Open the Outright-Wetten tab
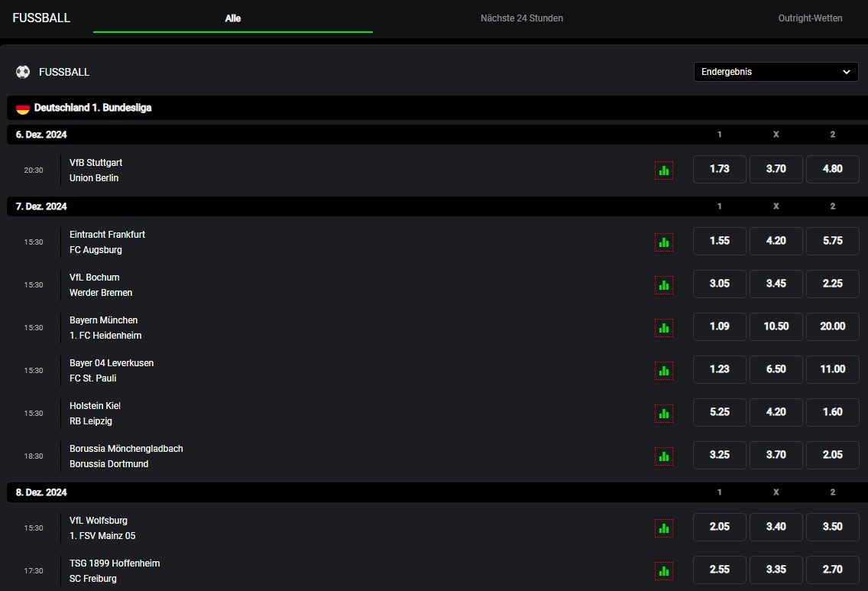 tap(811, 18)
